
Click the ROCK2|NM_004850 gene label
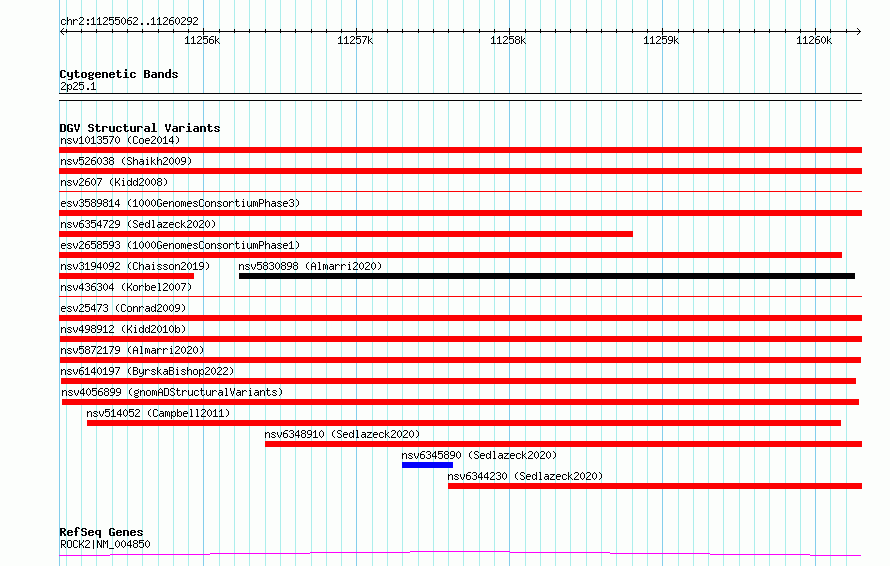pyautogui.click(x=105, y=544)
